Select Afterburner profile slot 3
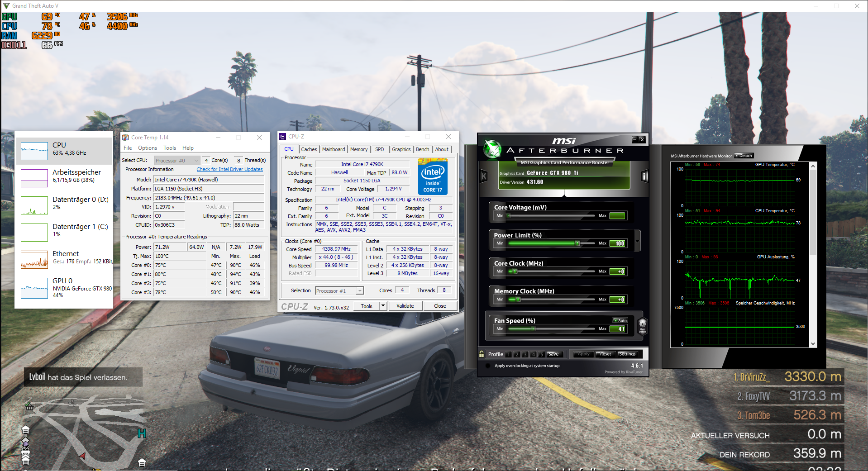 525,354
